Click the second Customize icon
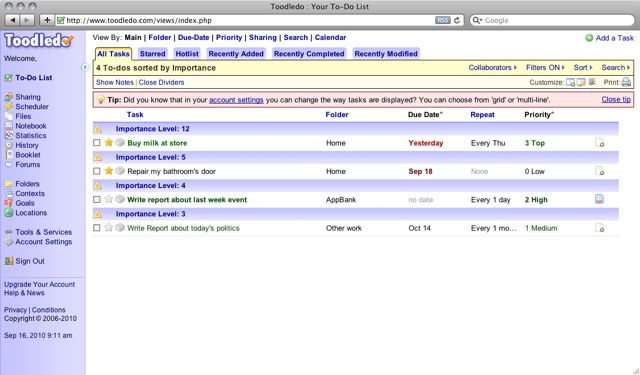The image size is (640, 375). [x=581, y=82]
